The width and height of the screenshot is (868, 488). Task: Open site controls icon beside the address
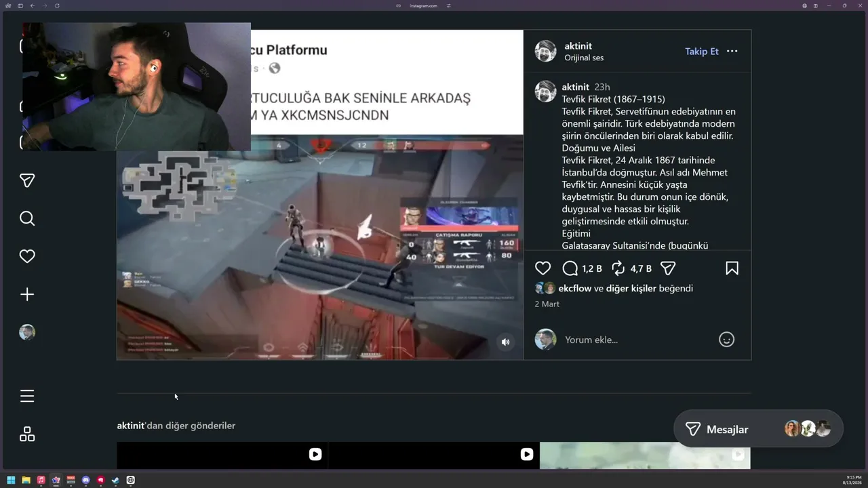click(448, 5)
